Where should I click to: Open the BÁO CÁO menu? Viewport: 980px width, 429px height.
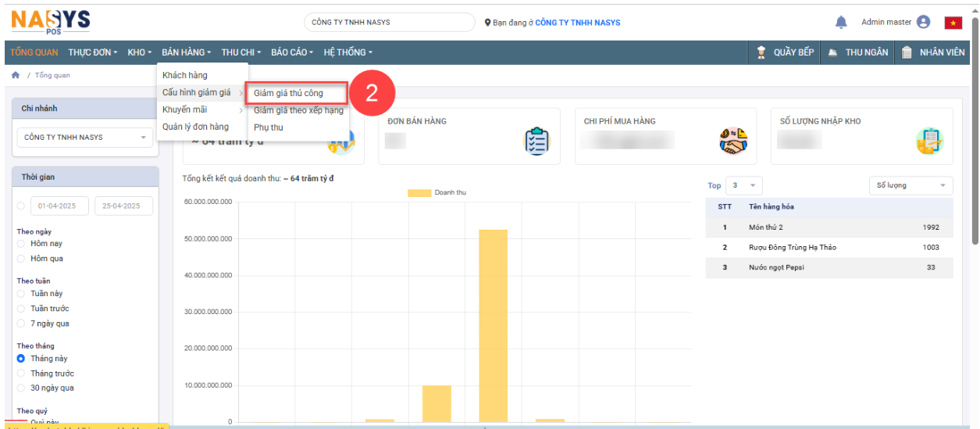click(291, 52)
